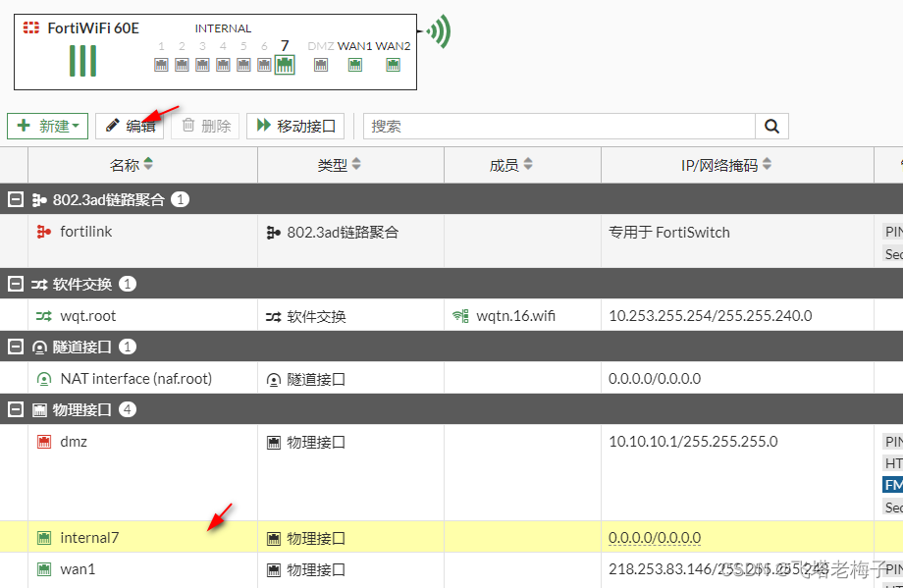Select the internal7 interface name
This screenshot has width=903, height=588.
[x=89, y=538]
